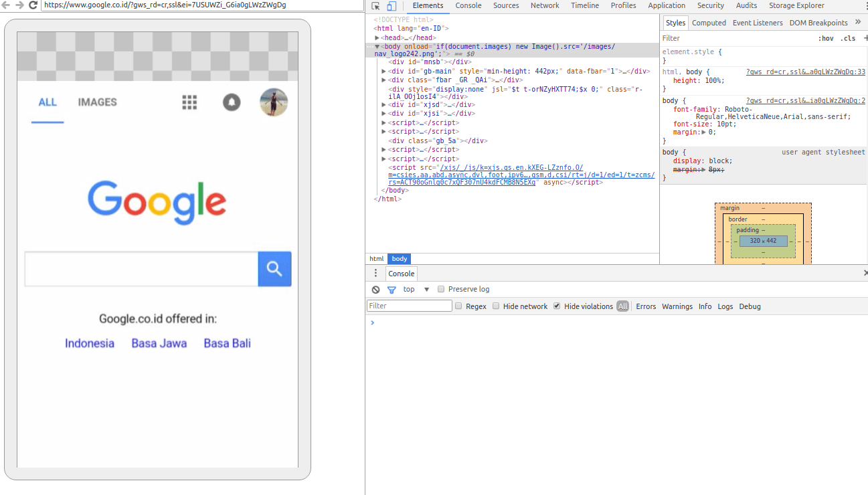868x495 pixels.
Task: Choose the Basa Jawa language link
Action: pyautogui.click(x=159, y=343)
